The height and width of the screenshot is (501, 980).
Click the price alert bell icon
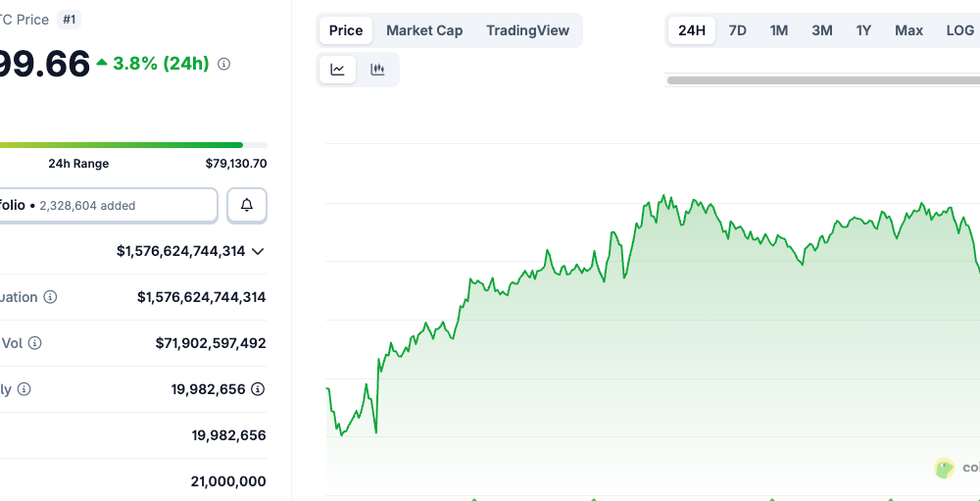[x=247, y=205]
